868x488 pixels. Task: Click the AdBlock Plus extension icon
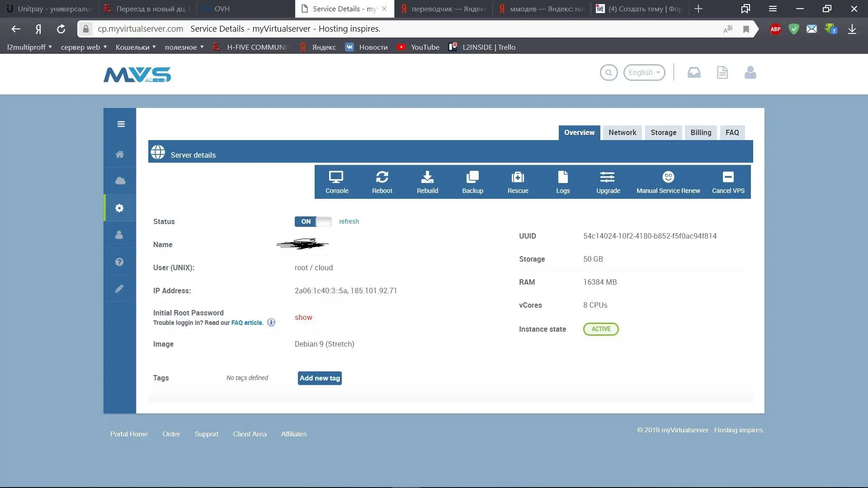tap(775, 29)
